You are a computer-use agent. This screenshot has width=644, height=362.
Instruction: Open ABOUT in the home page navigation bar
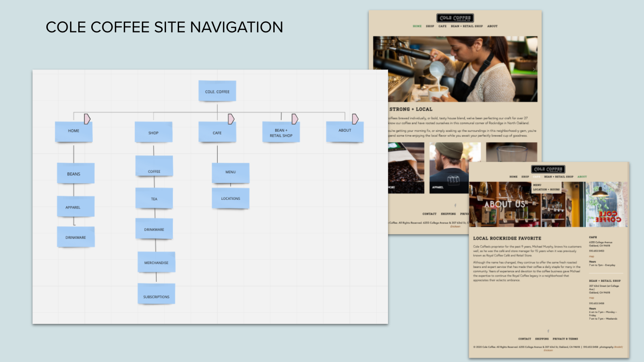492,26
